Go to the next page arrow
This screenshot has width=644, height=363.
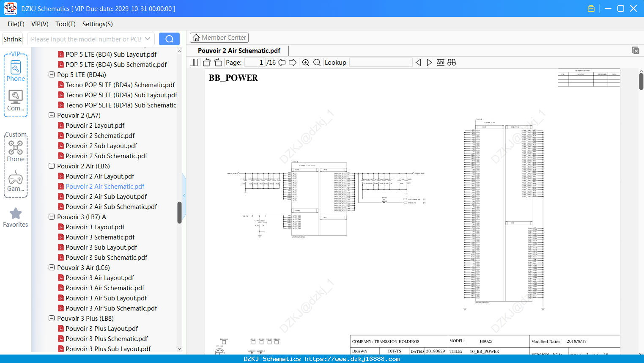coord(293,62)
